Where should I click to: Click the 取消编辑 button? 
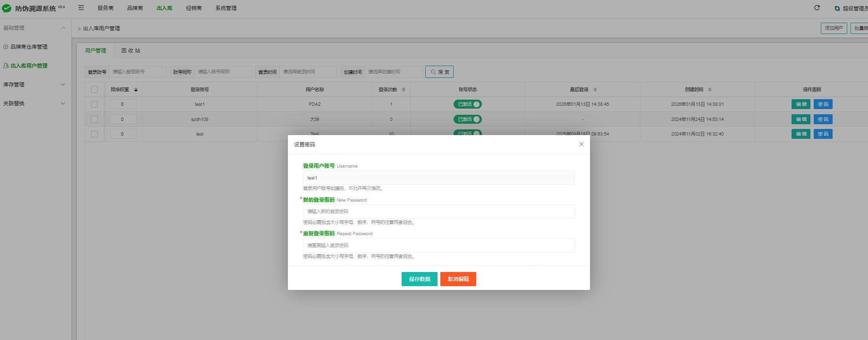point(458,279)
